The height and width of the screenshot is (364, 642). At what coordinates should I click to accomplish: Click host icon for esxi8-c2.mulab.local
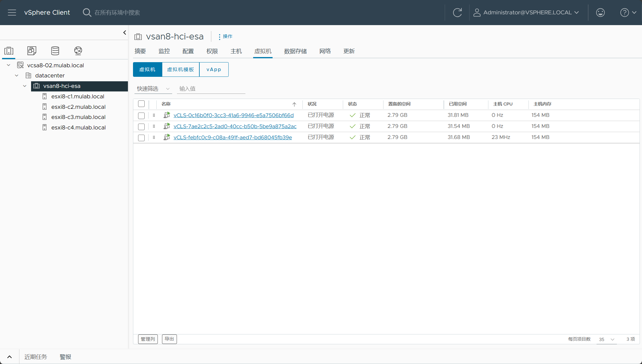pyautogui.click(x=45, y=107)
